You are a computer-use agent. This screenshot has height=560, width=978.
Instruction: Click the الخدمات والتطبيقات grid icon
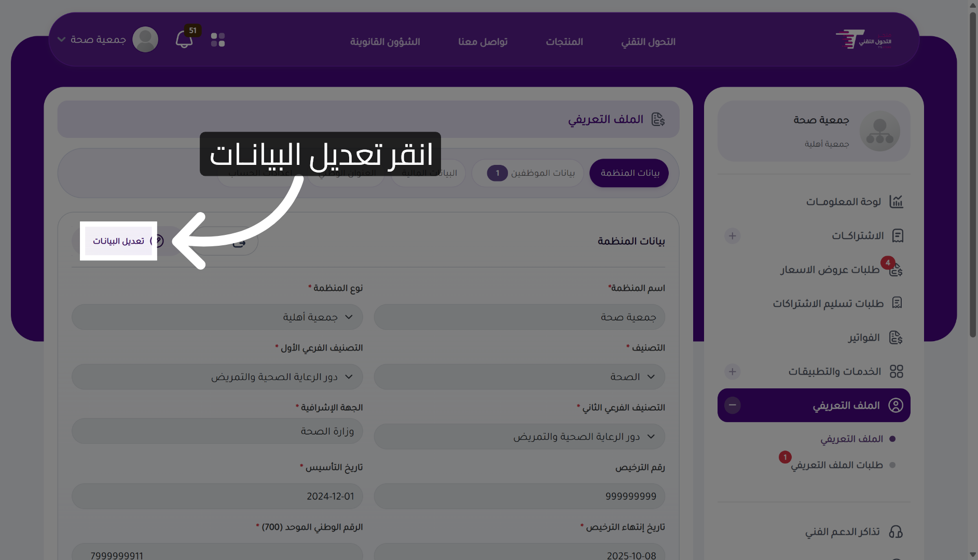pyautogui.click(x=896, y=371)
